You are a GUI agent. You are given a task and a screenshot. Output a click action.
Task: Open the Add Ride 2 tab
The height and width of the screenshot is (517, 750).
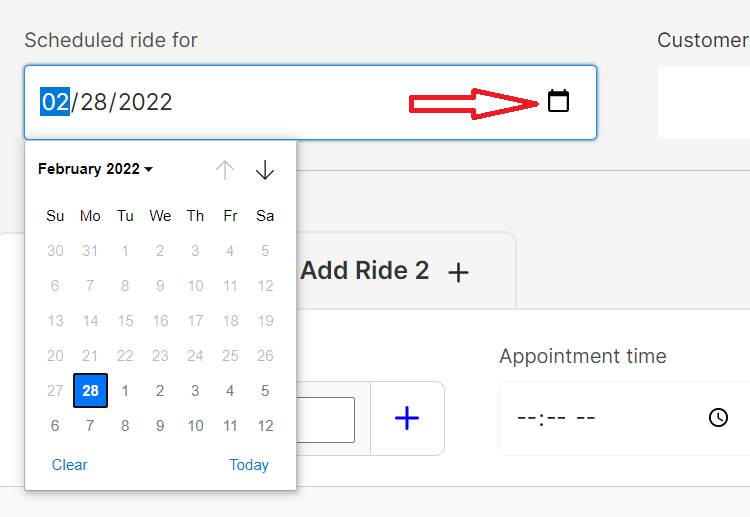pos(365,271)
